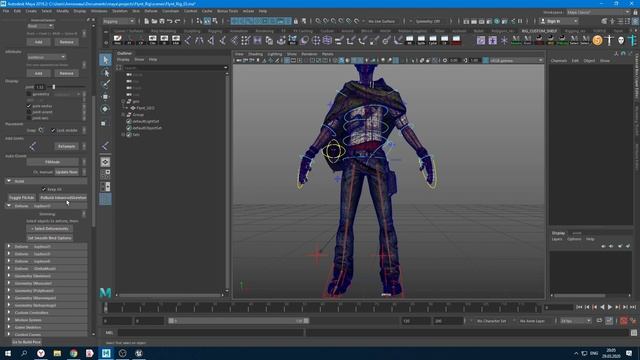Screen dimensions: 640x360
Task: Open File Explorer from the taskbar
Action: (57, 353)
